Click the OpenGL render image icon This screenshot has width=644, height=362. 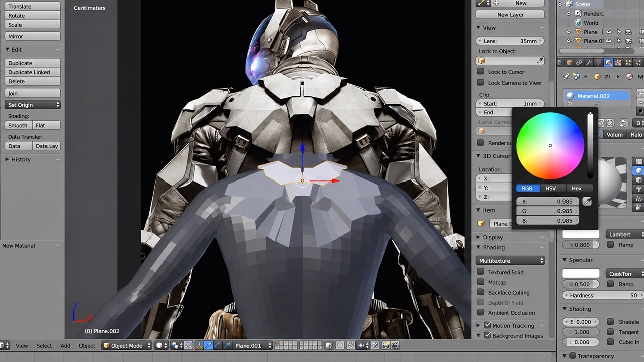(386, 345)
